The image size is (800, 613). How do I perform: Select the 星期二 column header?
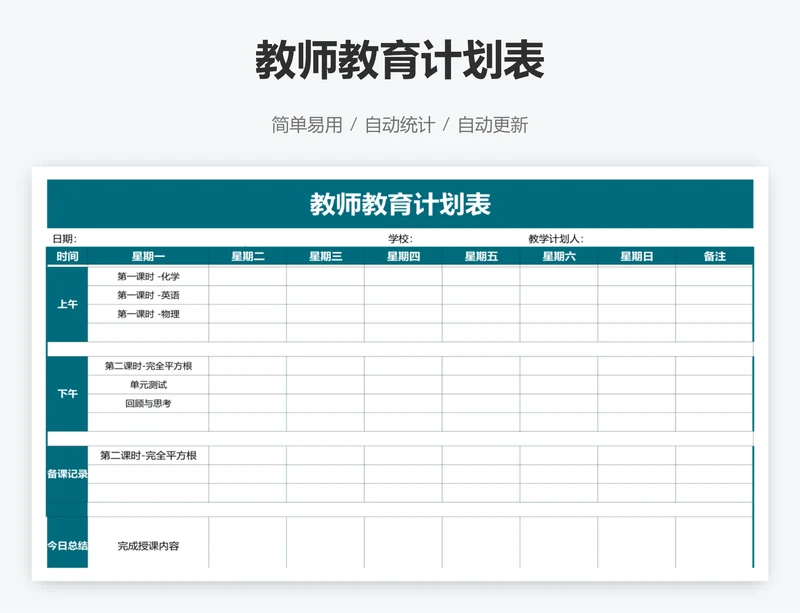tap(247, 256)
